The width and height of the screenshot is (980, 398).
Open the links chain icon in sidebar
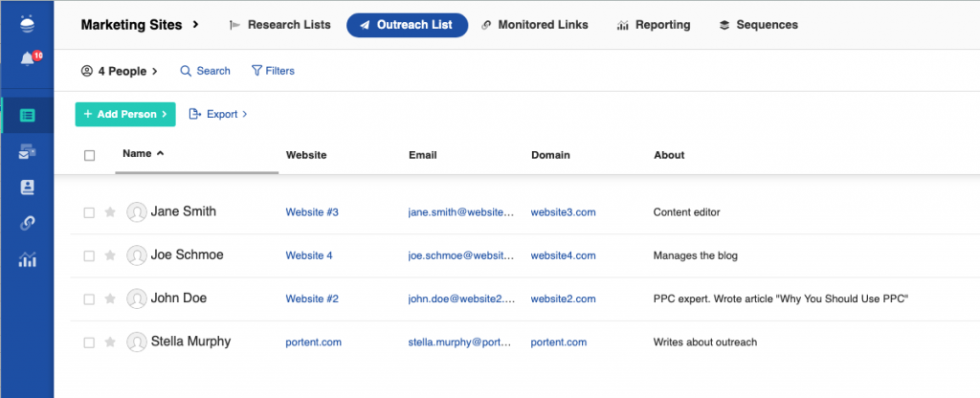tap(28, 223)
